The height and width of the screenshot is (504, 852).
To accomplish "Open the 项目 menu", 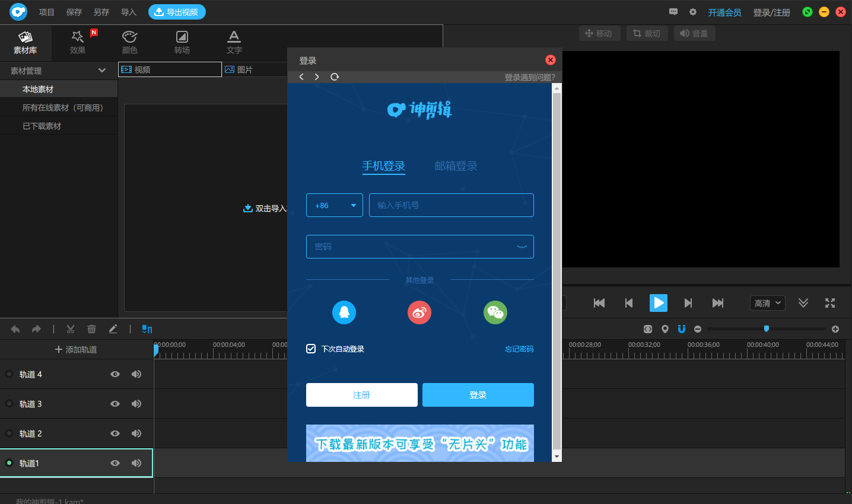I will click(46, 12).
